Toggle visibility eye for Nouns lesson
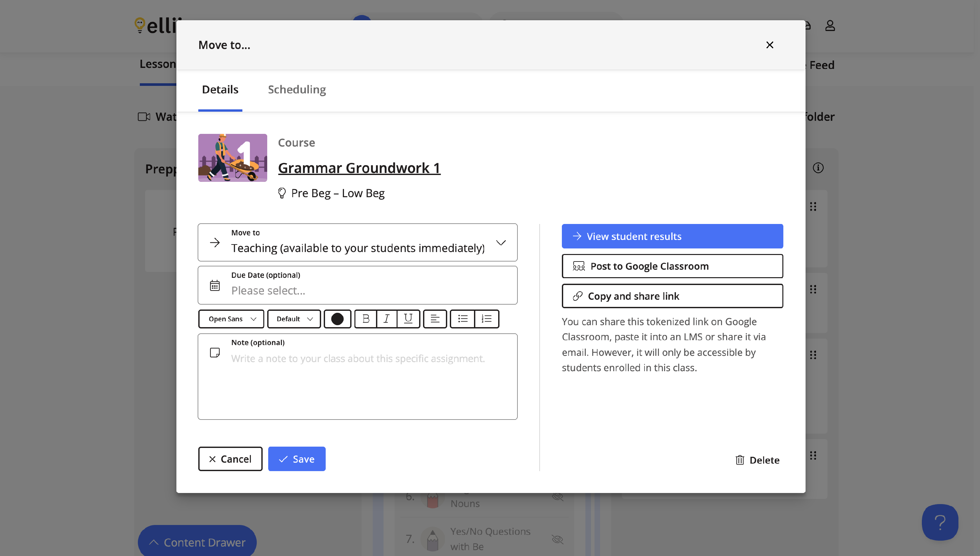The height and width of the screenshot is (556, 980). (557, 497)
